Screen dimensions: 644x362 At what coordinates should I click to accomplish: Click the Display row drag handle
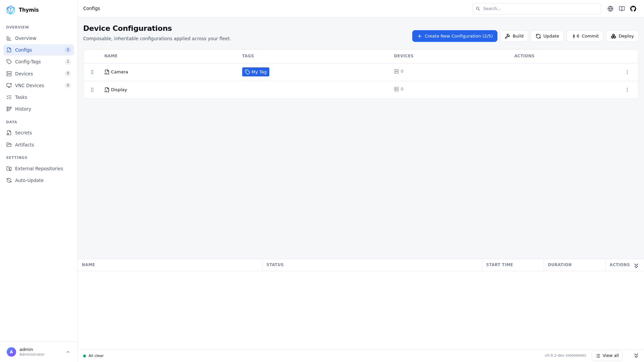[92, 90]
